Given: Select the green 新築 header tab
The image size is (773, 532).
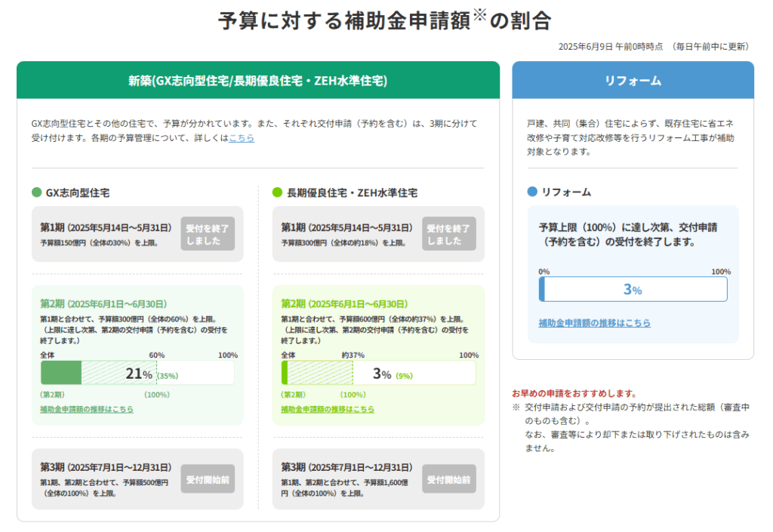Looking at the screenshot, I should coord(258,81).
